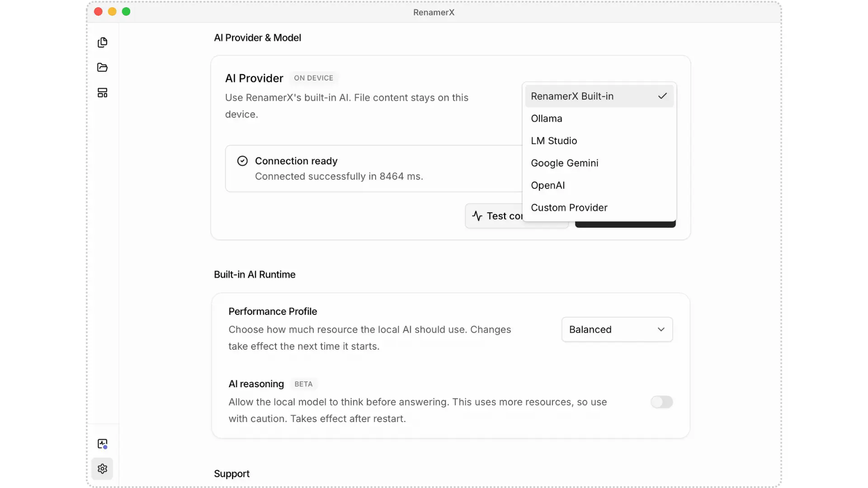Open the activity monitor icon with blue dot

click(x=103, y=444)
